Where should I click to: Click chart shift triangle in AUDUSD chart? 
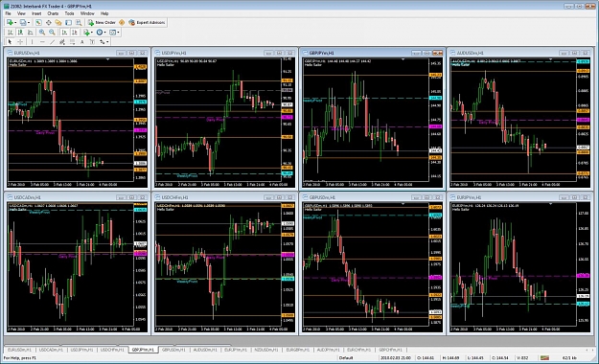(x=550, y=59)
